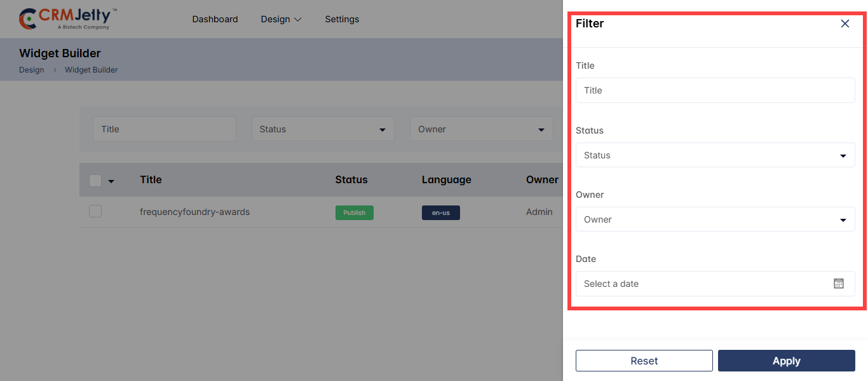Open Status dropdown in Filter panel
The height and width of the screenshot is (381, 868).
coord(715,155)
